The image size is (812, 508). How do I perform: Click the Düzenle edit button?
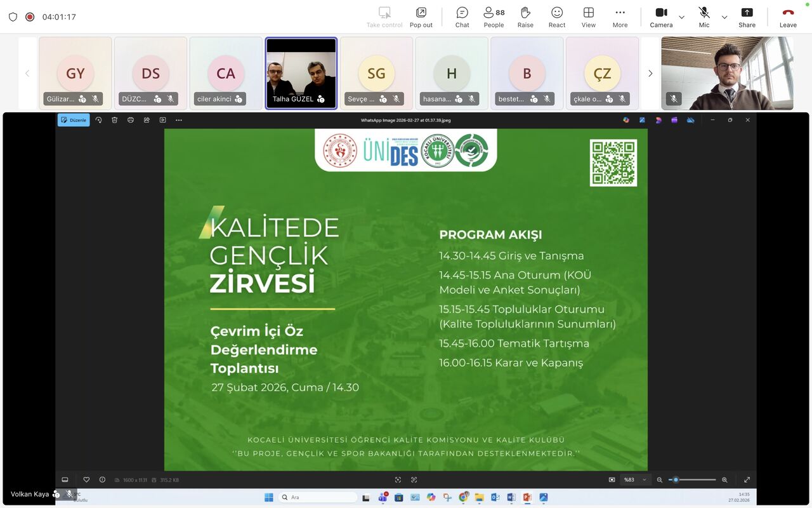[x=74, y=120]
